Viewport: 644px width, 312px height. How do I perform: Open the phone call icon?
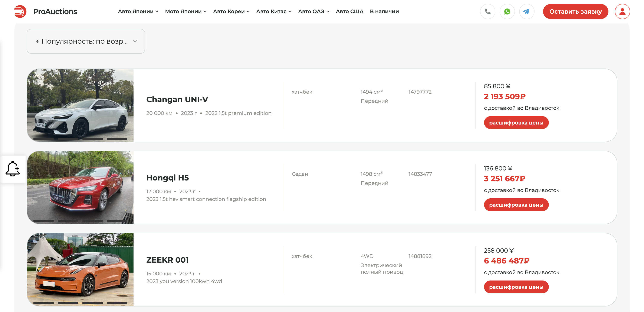click(x=487, y=11)
